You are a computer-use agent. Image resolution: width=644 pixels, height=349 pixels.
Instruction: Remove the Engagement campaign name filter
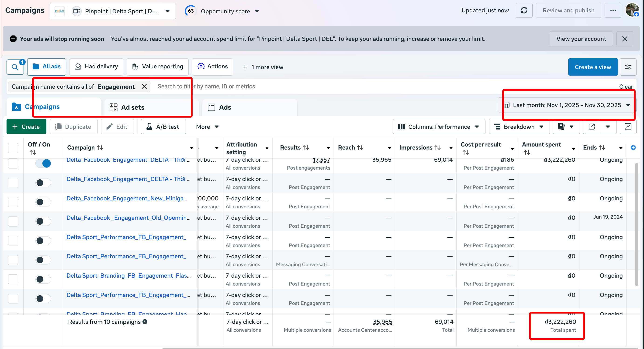pyautogui.click(x=144, y=87)
